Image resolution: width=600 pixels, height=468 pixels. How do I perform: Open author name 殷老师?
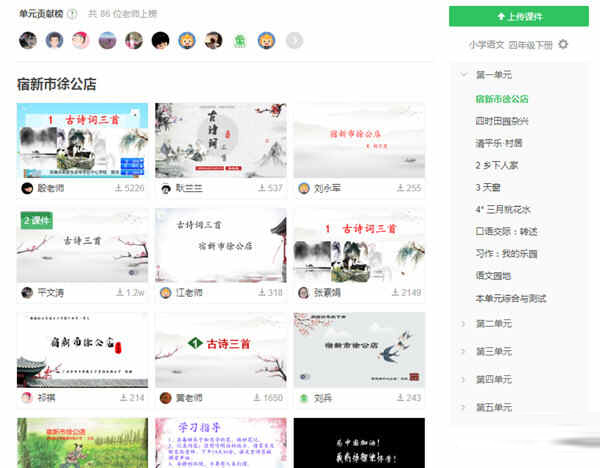(x=51, y=188)
